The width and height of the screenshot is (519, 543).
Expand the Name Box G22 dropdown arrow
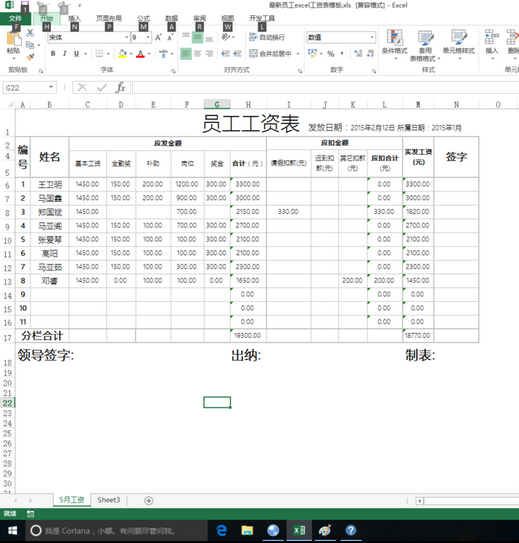pyautogui.click(x=51, y=87)
